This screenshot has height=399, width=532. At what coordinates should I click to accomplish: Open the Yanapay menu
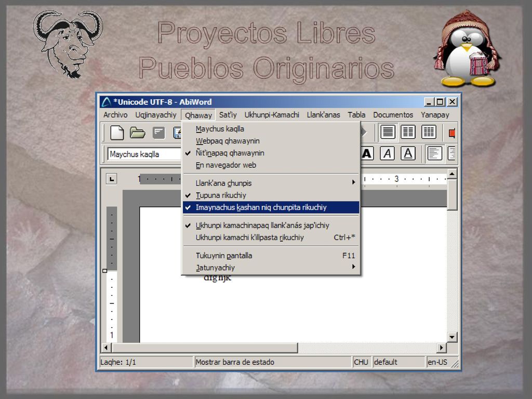435,115
